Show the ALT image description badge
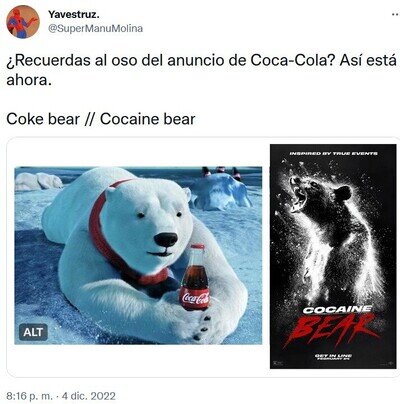Screen dimensions: 400x404 (x=33, y=332)
